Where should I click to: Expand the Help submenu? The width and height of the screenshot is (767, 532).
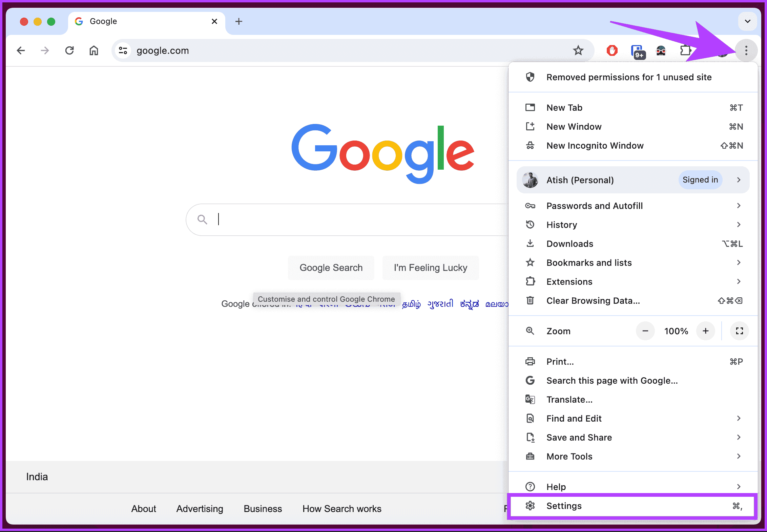tap(633, 486)
